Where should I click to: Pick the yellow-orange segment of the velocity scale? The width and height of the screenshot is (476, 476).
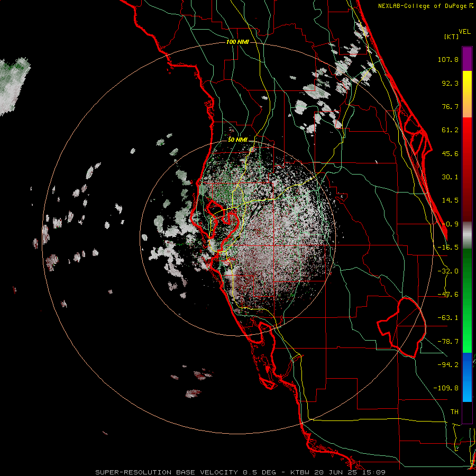pos(467,95)
